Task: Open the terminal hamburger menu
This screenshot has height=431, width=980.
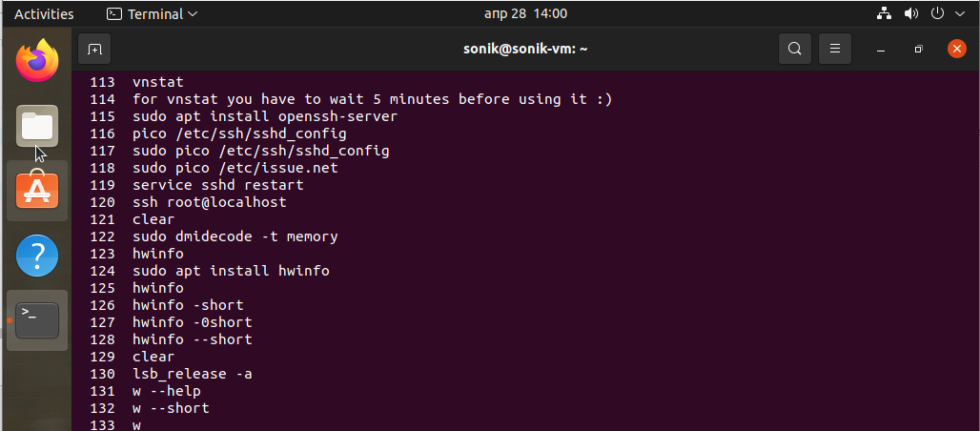Action: click(x=835, y=49)
